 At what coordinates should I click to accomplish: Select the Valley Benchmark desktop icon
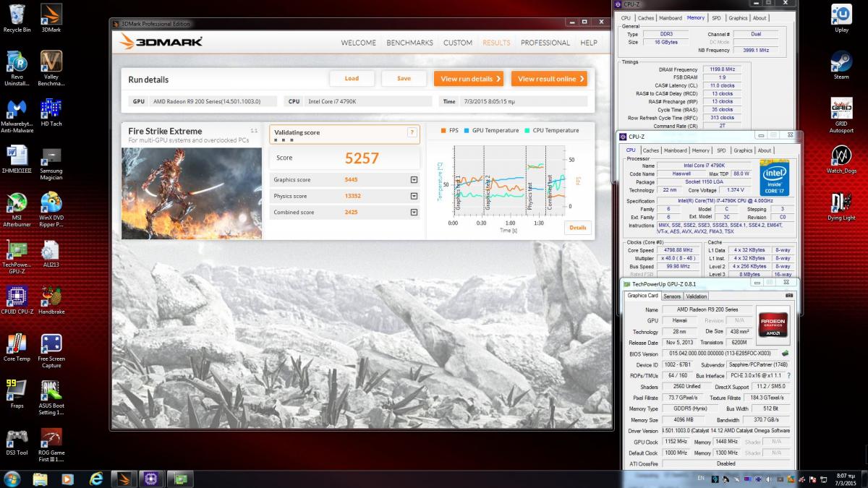51,69
